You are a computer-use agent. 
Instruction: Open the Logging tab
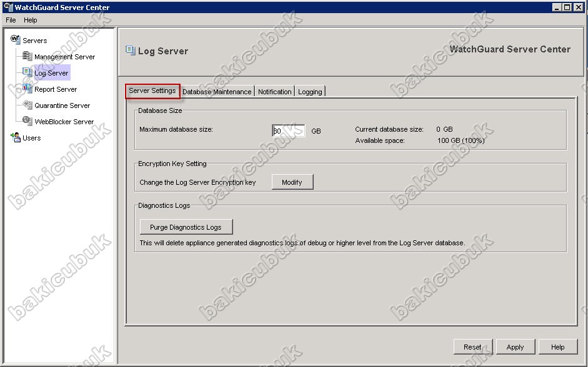coord(310,92)
